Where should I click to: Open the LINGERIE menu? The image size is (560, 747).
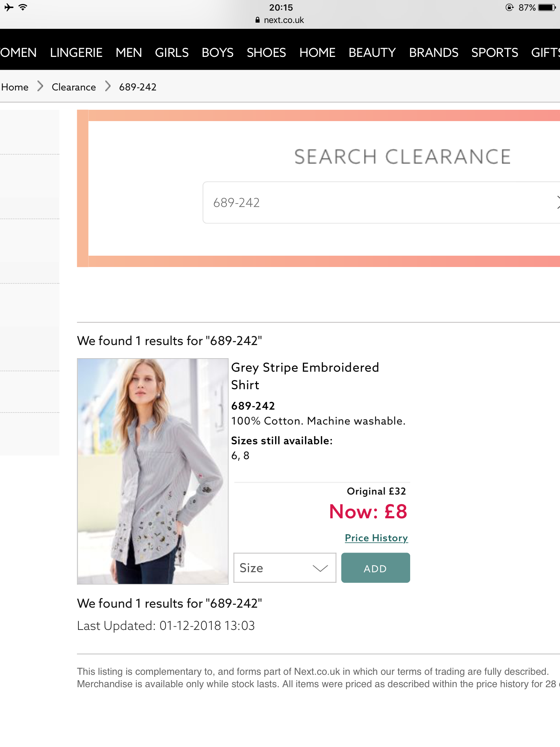(76, 53)
